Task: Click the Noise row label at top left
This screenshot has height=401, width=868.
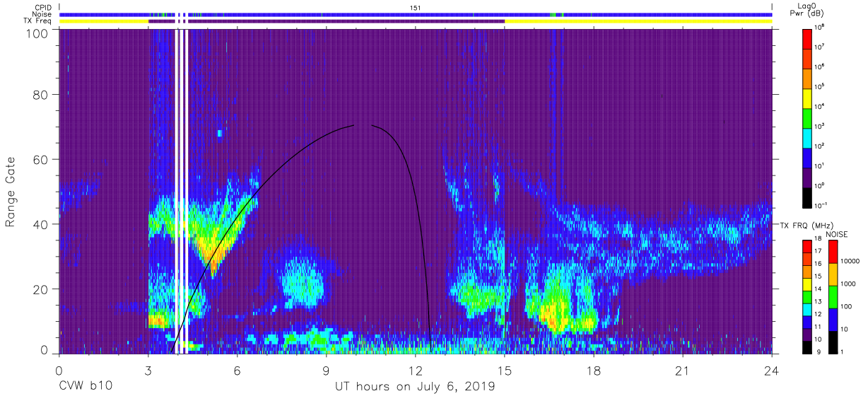Action: [x=42, y=14]
